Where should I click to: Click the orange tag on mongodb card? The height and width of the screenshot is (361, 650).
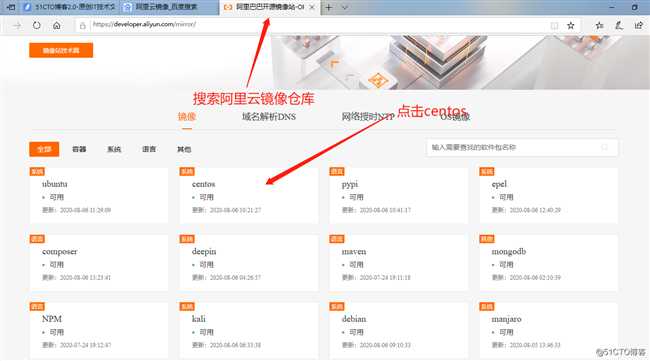[487, 239]
